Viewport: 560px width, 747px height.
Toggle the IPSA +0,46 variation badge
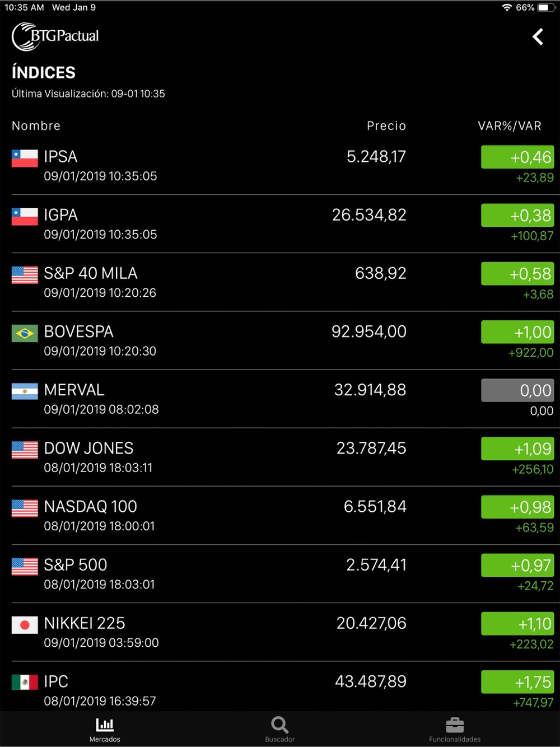point(517,157)
